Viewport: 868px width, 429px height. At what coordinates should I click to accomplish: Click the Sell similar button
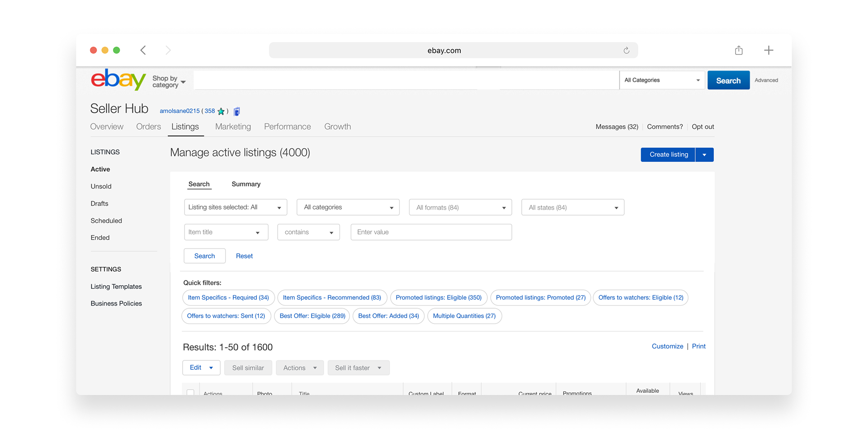point(248,368)
